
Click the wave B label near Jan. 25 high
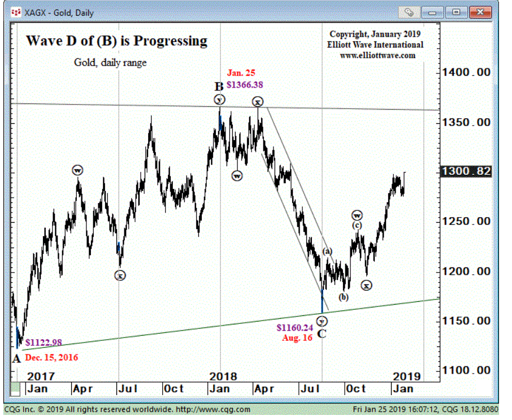click(219, 86)
